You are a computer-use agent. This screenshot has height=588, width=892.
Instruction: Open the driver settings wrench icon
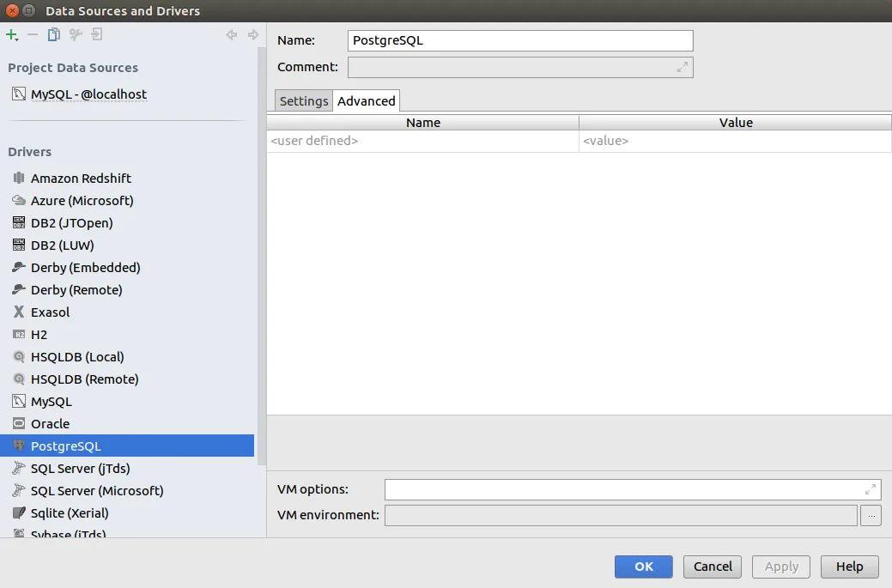(x=76, y=34)
